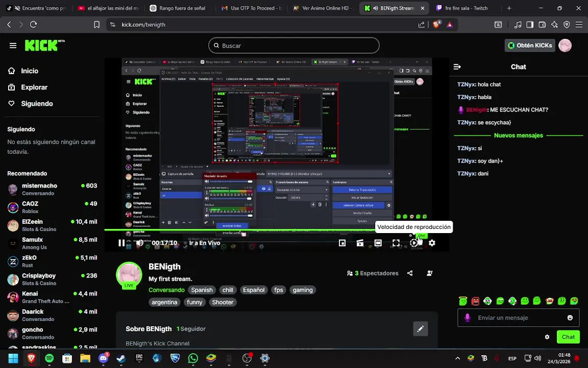Image resolution: width=588 pixels, height=368 pixels.
Task: Click the Obtén KICKs button
Action: click(530, 45)
